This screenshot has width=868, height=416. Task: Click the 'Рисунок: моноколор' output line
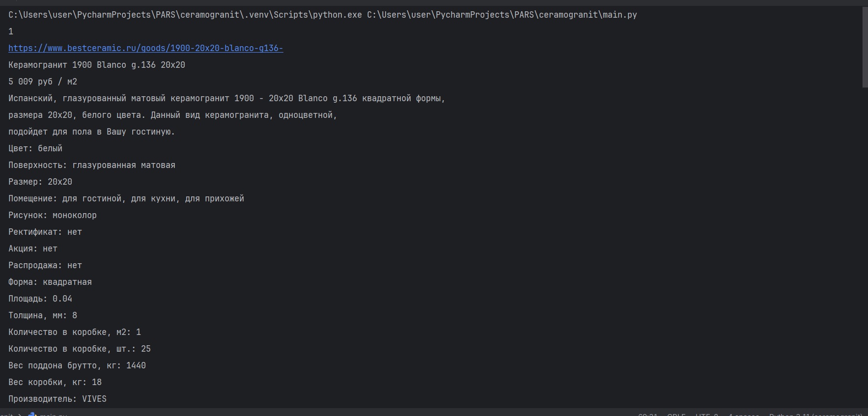(x=53, y=215)
